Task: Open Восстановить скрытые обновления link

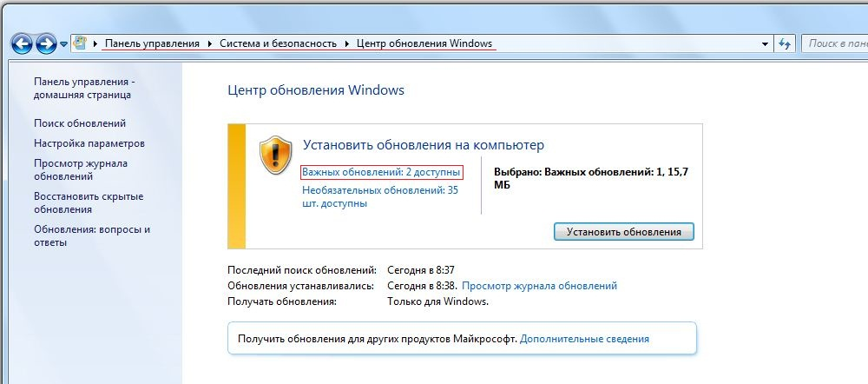Action: (89, 202)
